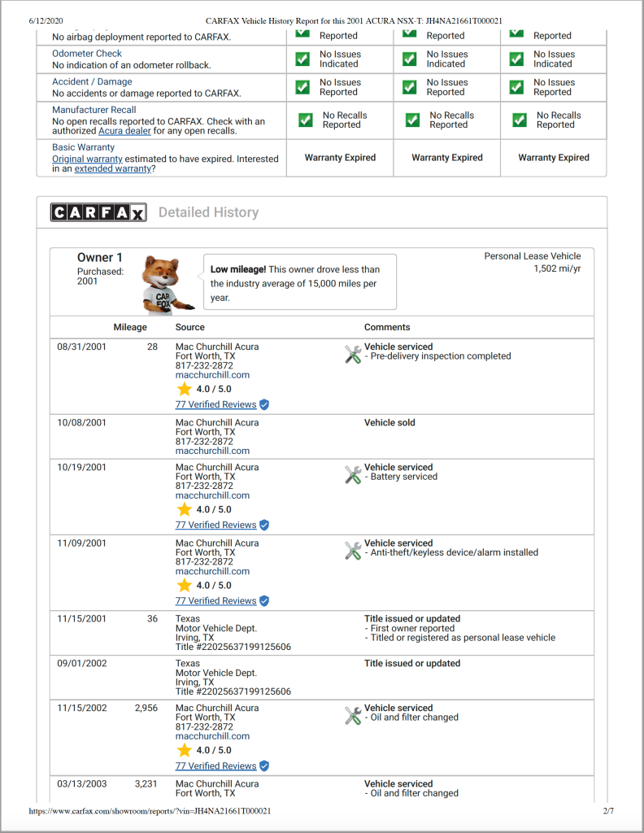644x833 pixels.
Task: Click first green checkmark in Odometer Check row
Action: [302, 59]
